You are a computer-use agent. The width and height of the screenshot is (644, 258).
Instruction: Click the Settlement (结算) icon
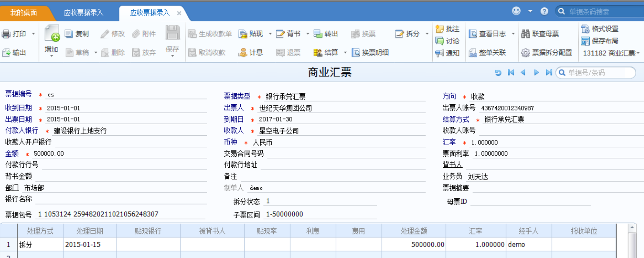click(318, 53)
